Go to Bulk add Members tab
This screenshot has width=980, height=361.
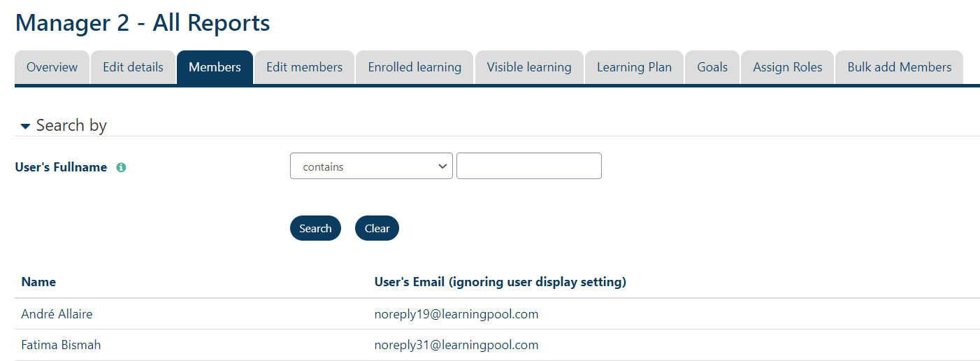pyautogui.click(x=899, y=68)
